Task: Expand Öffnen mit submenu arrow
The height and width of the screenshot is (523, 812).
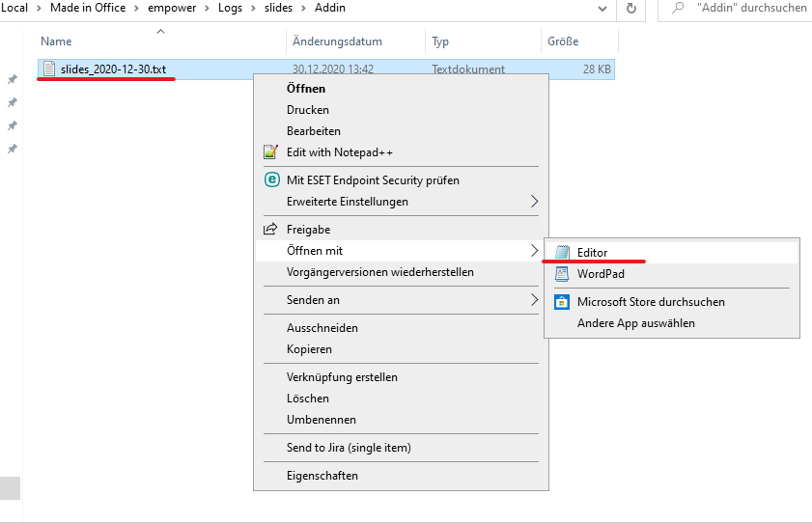Action: tap(535, 250)
